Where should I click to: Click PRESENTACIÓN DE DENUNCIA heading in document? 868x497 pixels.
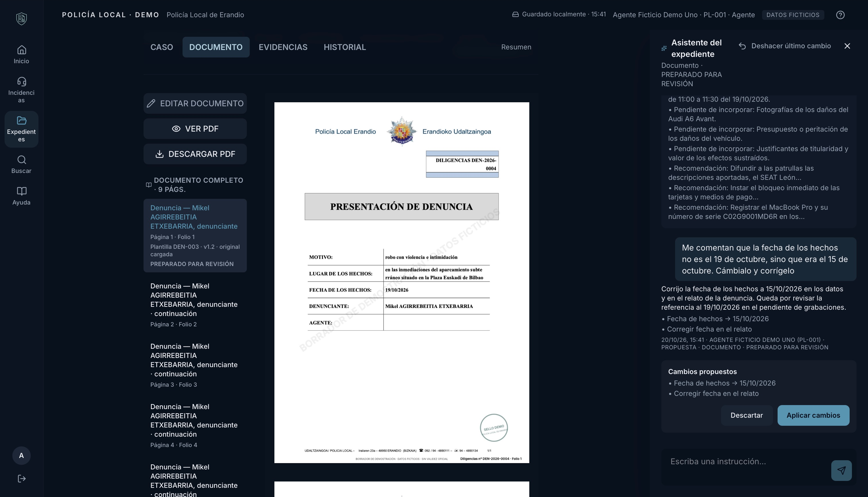(402, 207)
